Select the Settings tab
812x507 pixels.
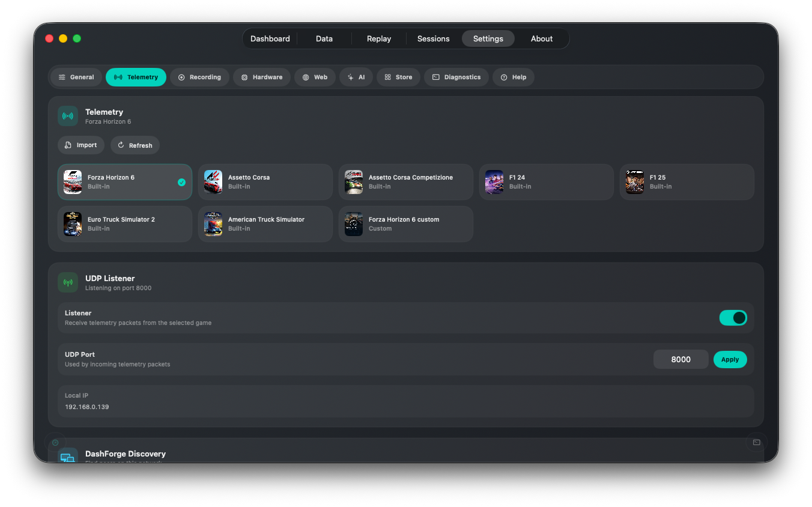tap(488, 38)
